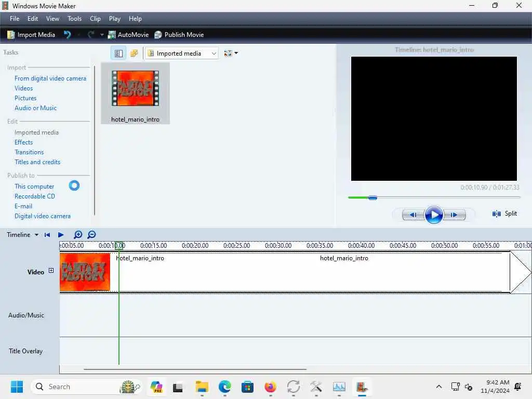Publish via E-mail
Viewport: 532px width, 399px height.
(x=23, y=206)
